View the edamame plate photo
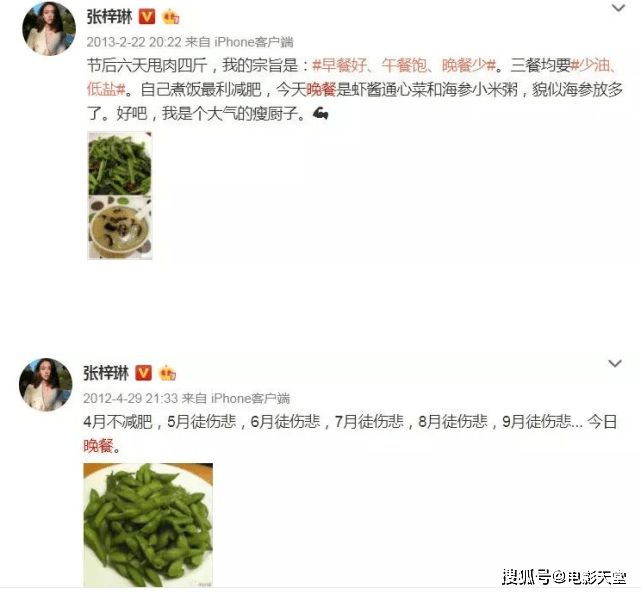 (x=148, y=525)
